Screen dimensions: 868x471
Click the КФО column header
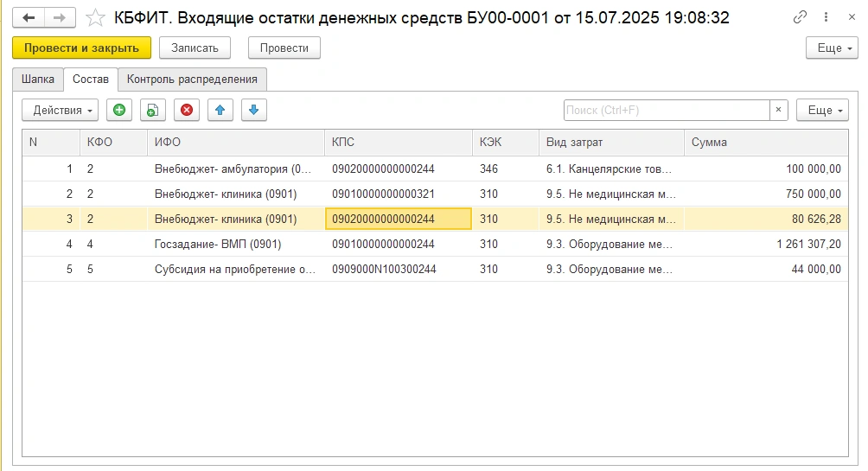coord(113,143)
